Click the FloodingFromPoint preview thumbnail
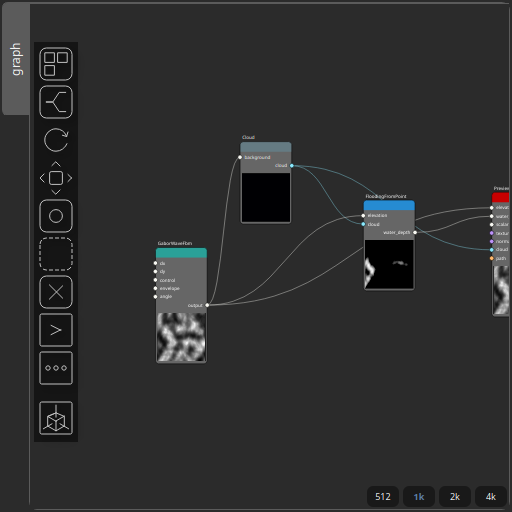Image resolution: width=512 pixels, height=512 pixels. (389, 264)
